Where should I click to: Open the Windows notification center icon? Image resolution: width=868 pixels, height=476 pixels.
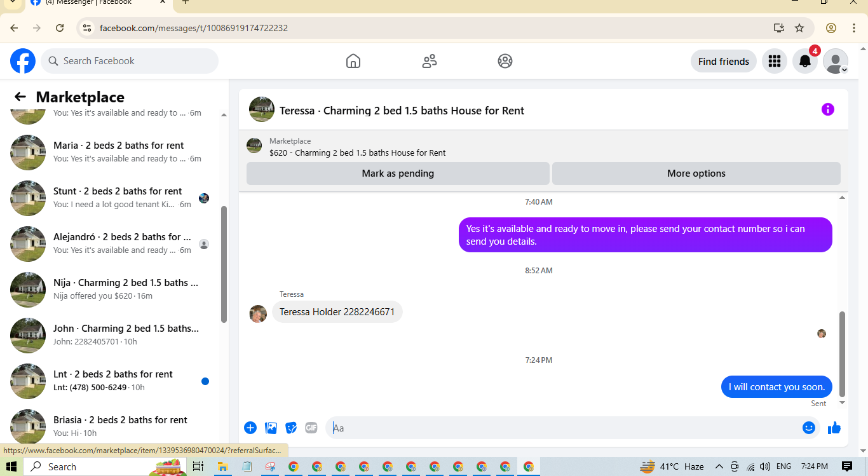pos(846,466)
